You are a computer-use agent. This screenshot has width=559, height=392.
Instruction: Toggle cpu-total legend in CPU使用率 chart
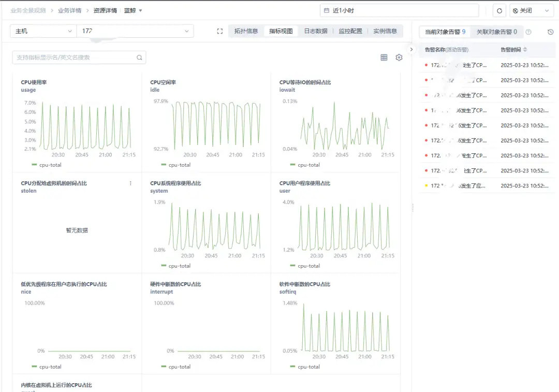tap(47, 165)
